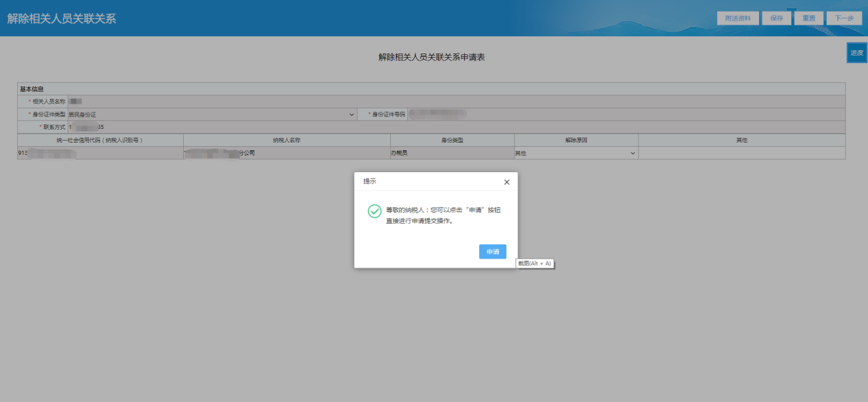
Task: Click the 基本信息 section header
Action: point(32,89)
